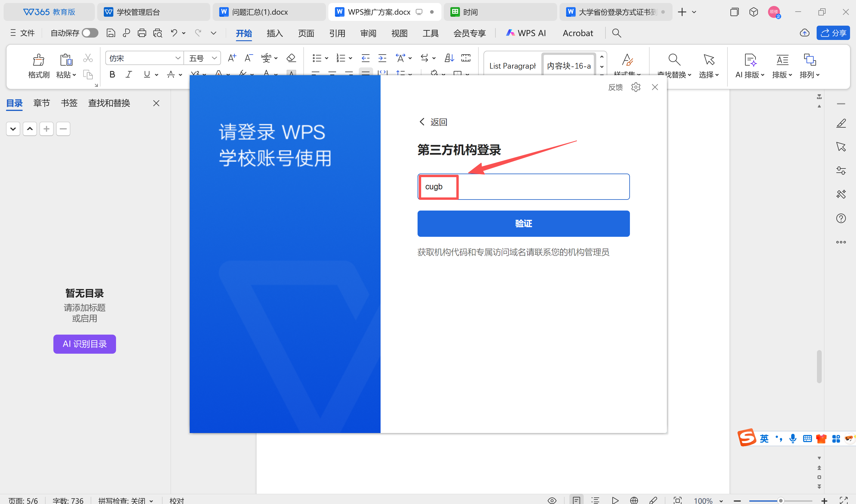Click the Sogou microphone voice input icon
Screen dimensions: 856x504
pos(793,438)
